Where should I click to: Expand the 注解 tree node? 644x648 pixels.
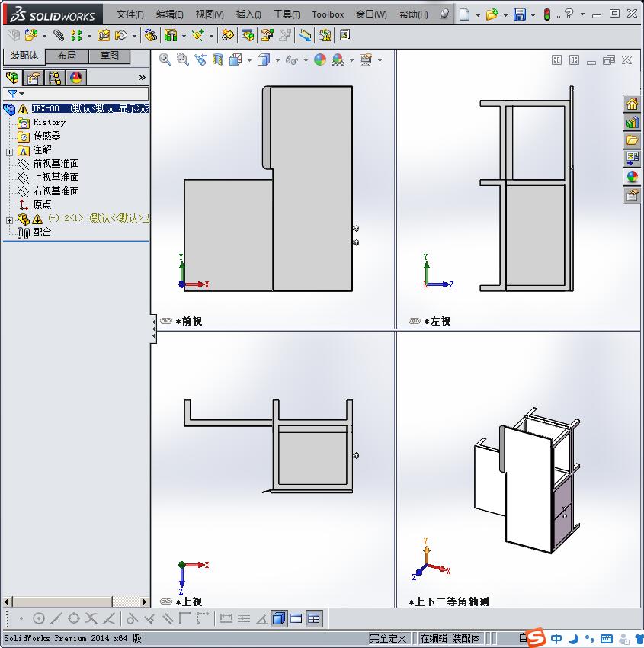(x=9, y=152)
